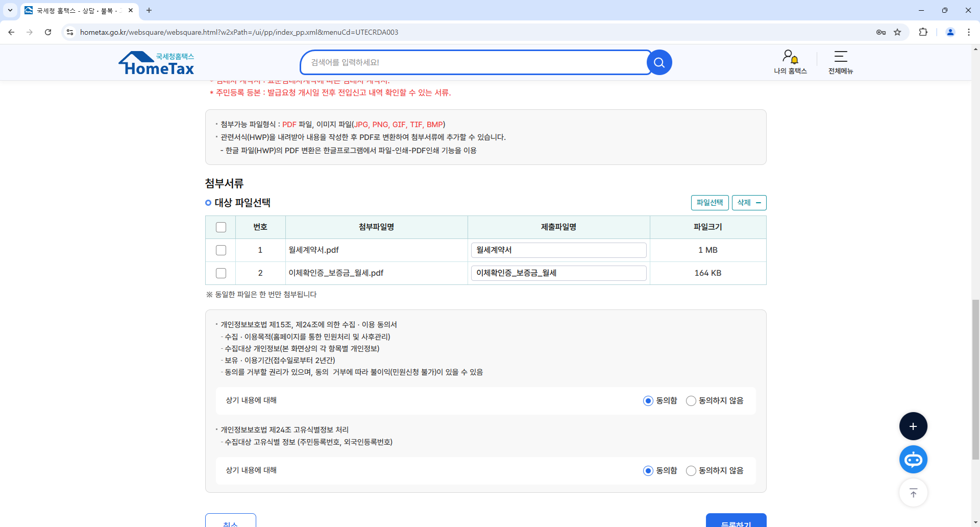Image resolution: width=980 pixels, height=527 pixels.
Task: Click the 제출파일명 column header
Action: 558,227
